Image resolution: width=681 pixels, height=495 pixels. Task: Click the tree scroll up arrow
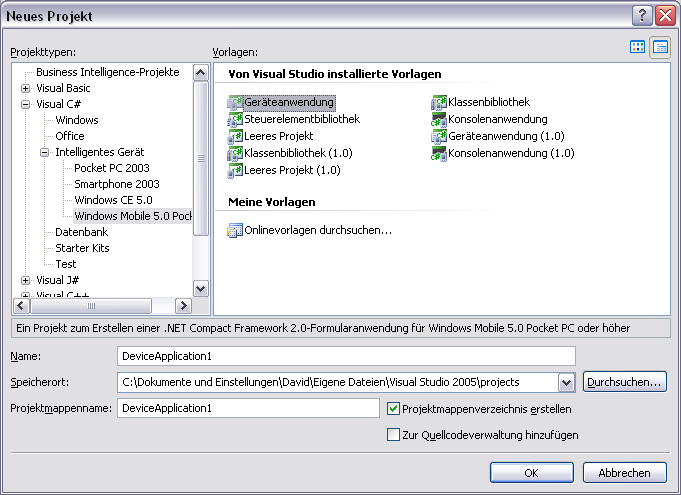click(x=201, y=73)
